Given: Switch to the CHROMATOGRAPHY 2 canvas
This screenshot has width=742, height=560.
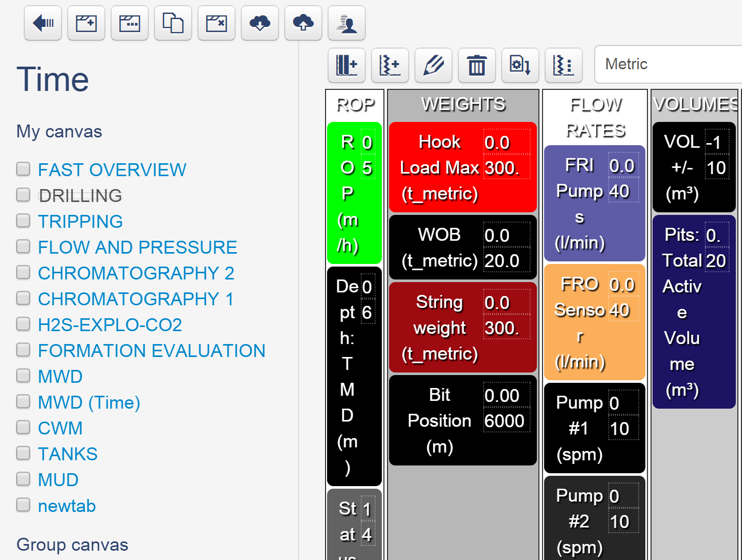Looking at the screenshot, I should pyautogui.click(x=136, y=273).
